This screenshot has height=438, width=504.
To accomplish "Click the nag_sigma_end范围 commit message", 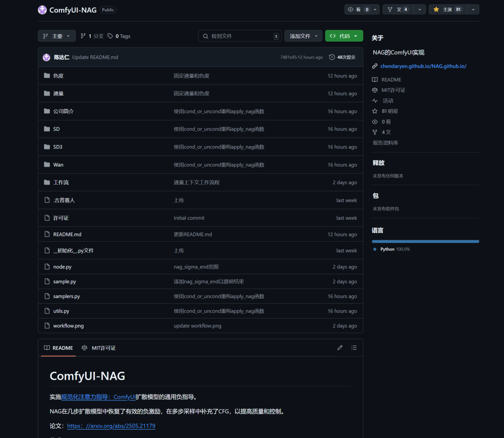I will click(x=196, y=267).
